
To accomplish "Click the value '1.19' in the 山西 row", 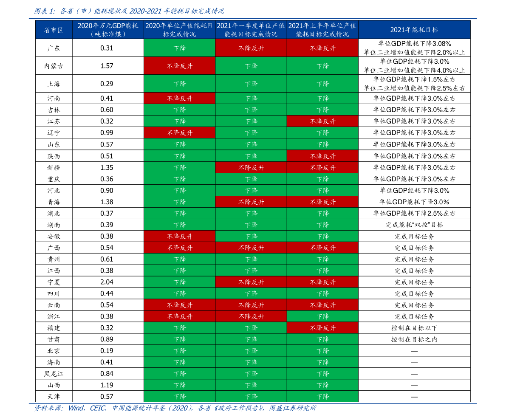I will point(107,385).
